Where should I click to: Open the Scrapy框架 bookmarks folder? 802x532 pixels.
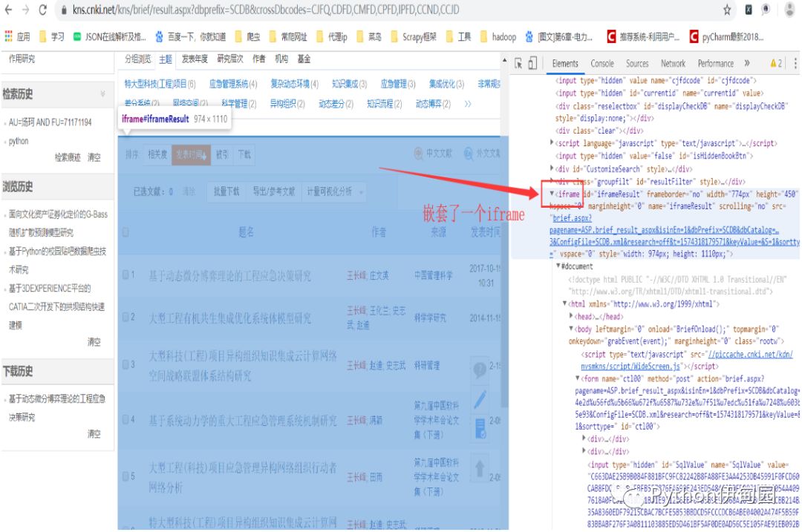(x=414, y=36)
